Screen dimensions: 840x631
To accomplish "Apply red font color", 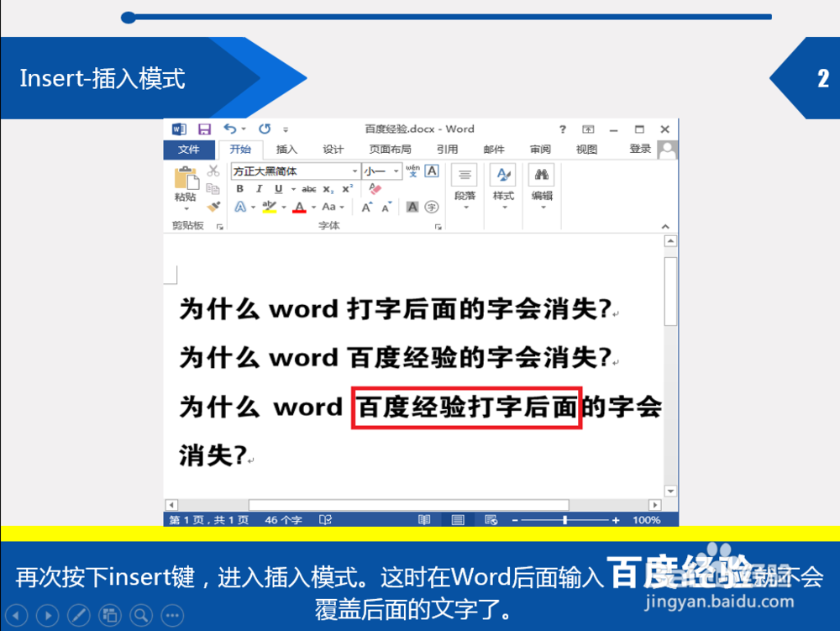I will [300, 207].
